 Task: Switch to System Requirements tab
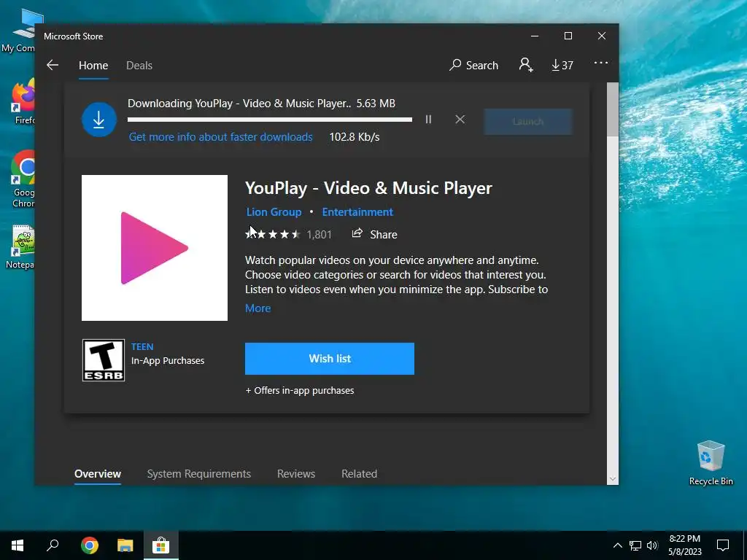coord(198,474)
